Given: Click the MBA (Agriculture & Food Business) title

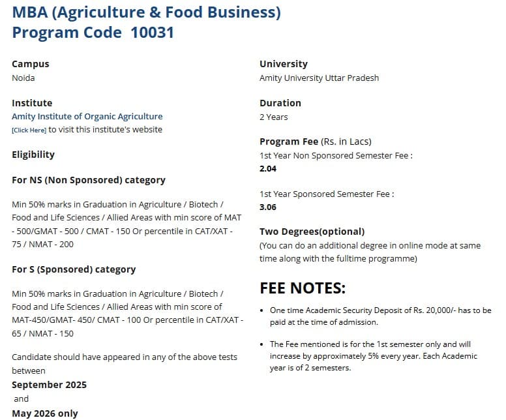Looking at the screenshot, I should pyautogui.click(x=146, y=12).
